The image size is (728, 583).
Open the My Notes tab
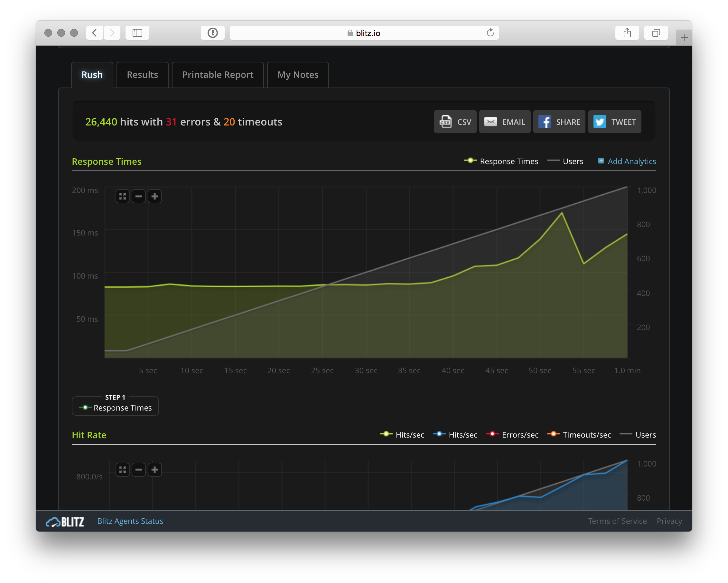(298, 75)
